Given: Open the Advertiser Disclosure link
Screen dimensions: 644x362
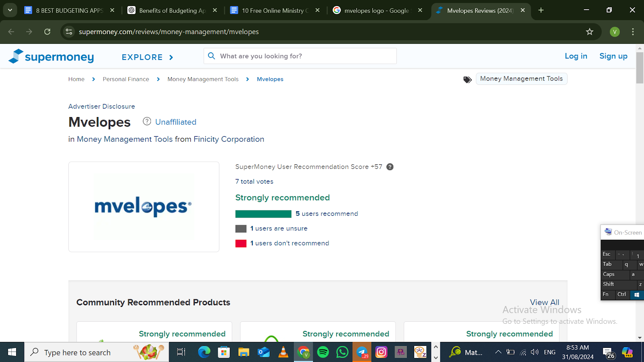Looking at the screenshot, I should point(102,106).
